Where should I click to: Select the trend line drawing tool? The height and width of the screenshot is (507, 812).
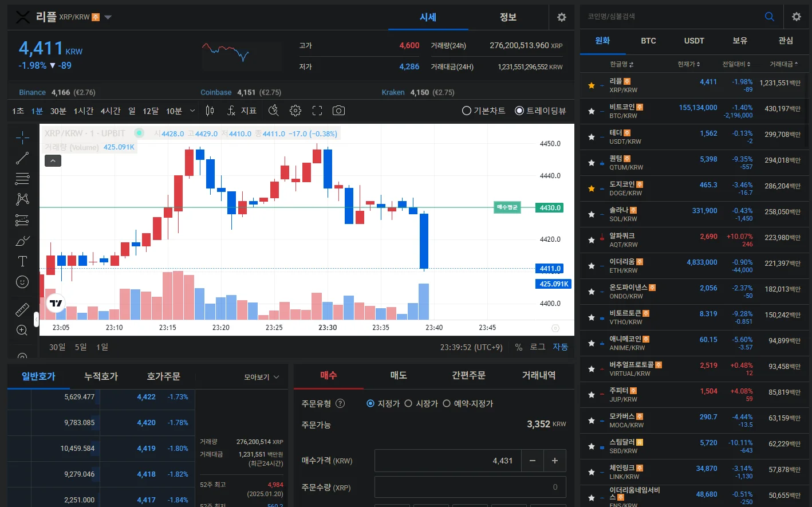click(22, 158)
